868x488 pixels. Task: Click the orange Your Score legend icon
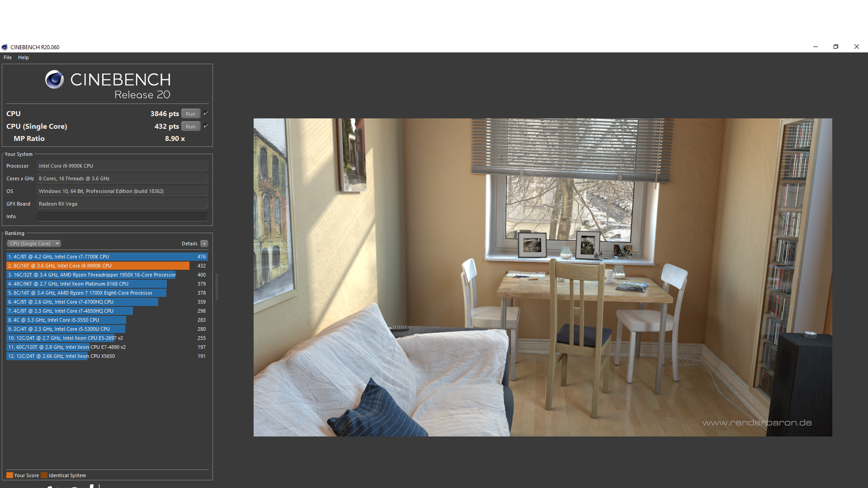pos(9,475)
